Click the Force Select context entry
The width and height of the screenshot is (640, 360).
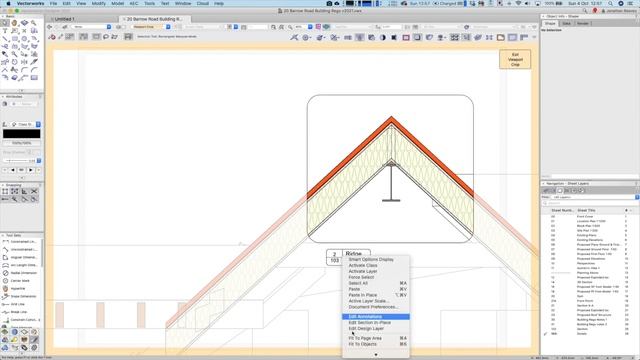[x=376, y=277]
